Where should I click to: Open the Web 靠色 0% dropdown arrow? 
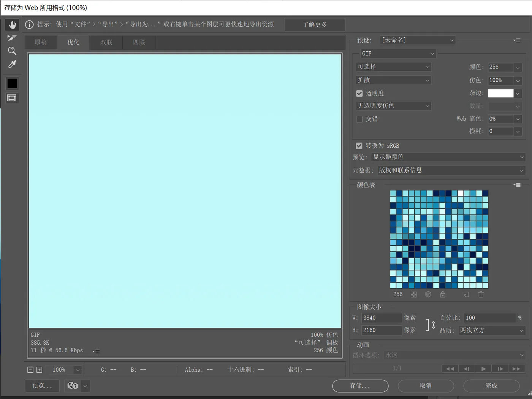[x=518, y=119]
